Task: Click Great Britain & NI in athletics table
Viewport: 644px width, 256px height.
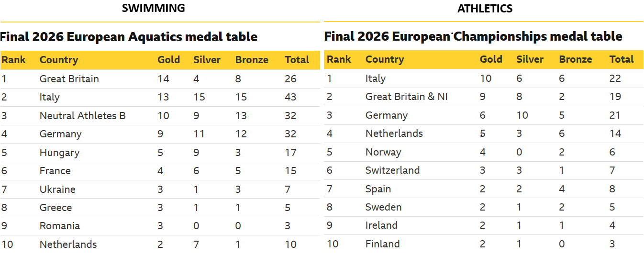Action: (x=407, y=97)
